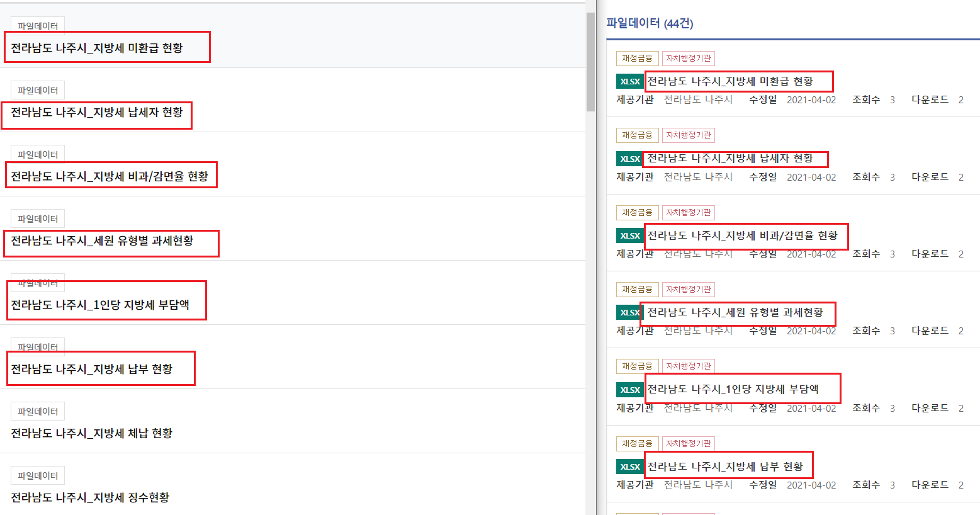The image size is (980, 515).
Task: Open XLSX-badged title 전라남도 나주시_지방세 납세자 현황
Action: tap(730, 159)
